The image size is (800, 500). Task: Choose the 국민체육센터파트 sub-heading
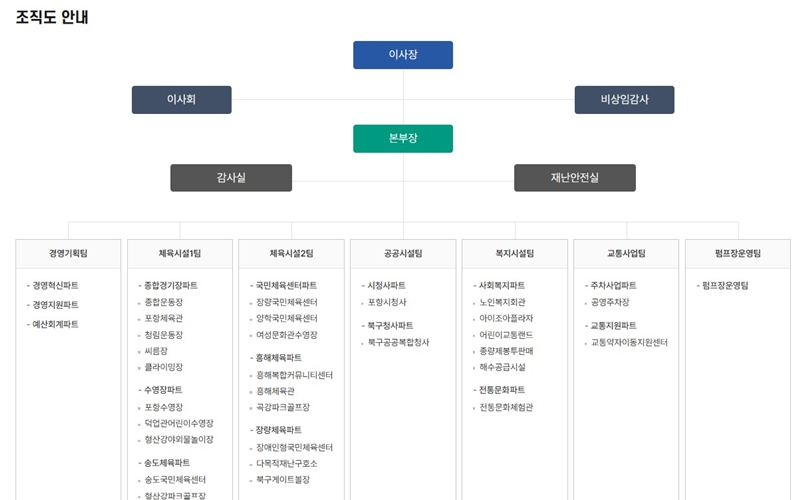pos(286,285)
